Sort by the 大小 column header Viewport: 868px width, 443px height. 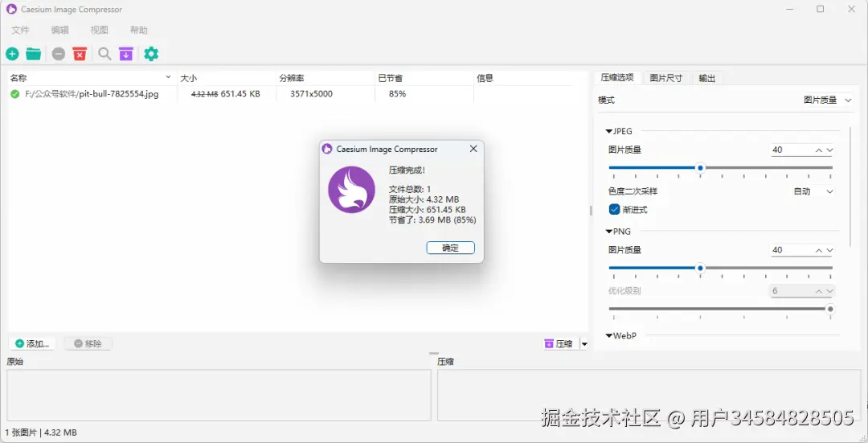point(227,78)
